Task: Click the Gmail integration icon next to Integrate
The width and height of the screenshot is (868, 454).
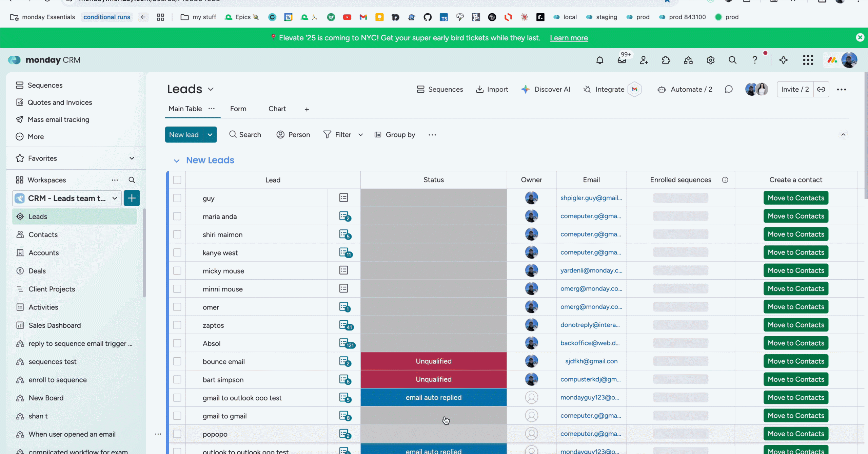Action: click(634, 89)
